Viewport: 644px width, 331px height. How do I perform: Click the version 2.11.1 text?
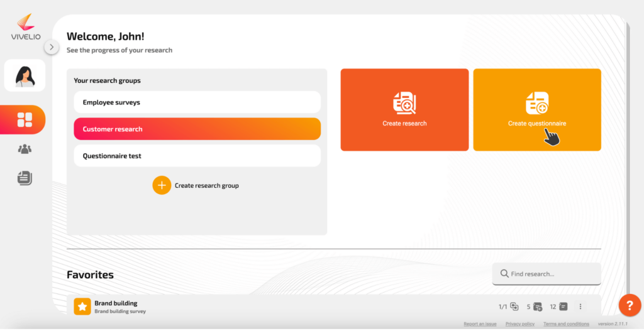click(613, 324)
